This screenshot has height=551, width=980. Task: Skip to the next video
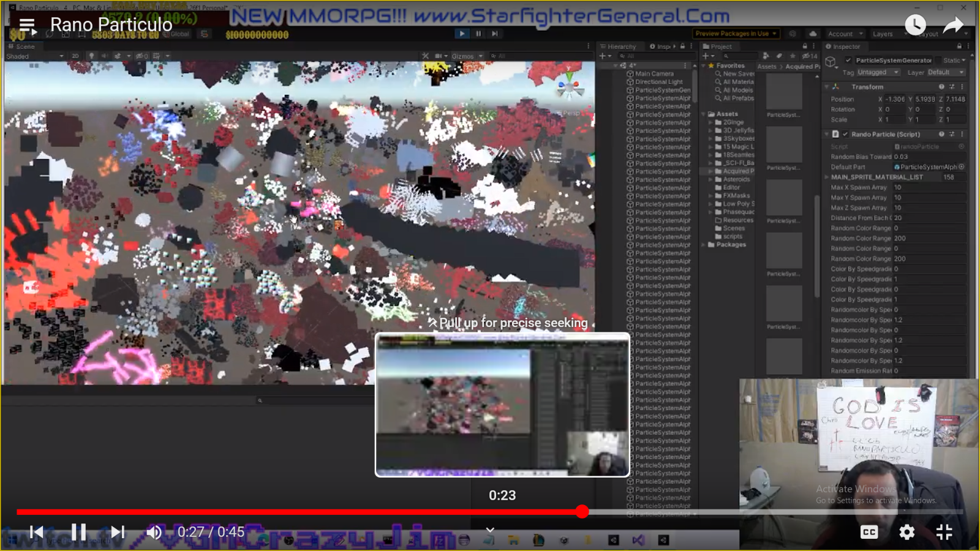[118, 532]
